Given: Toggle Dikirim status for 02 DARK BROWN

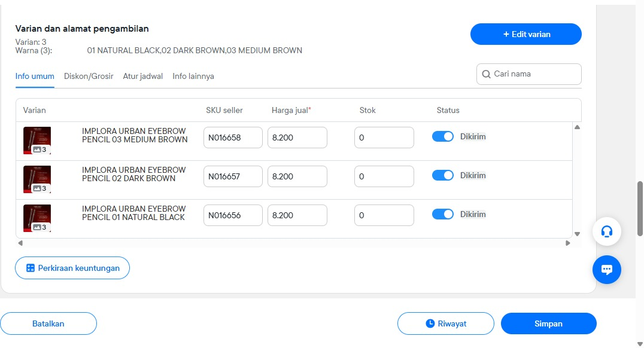Looking at the screenshot, I should (443, 176).
